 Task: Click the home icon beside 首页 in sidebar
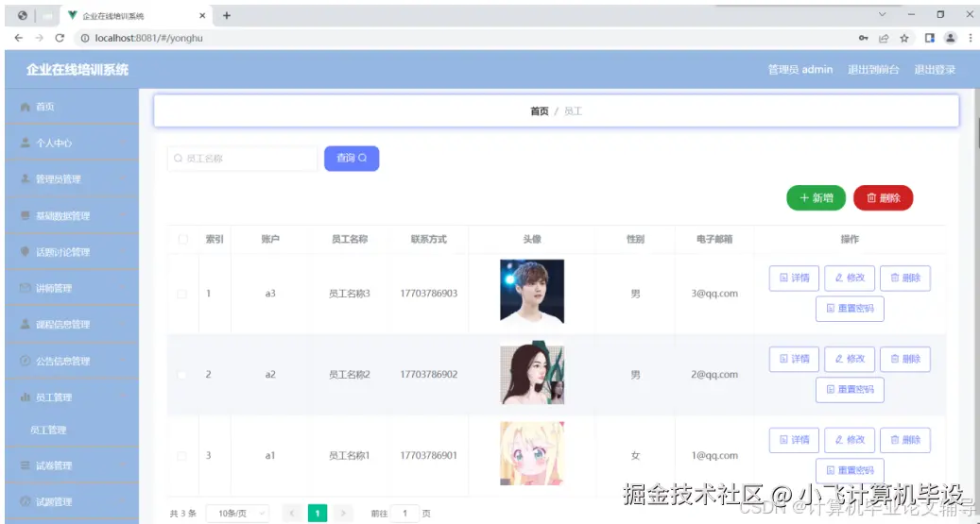pyautogui.click(x=25, y=107)
